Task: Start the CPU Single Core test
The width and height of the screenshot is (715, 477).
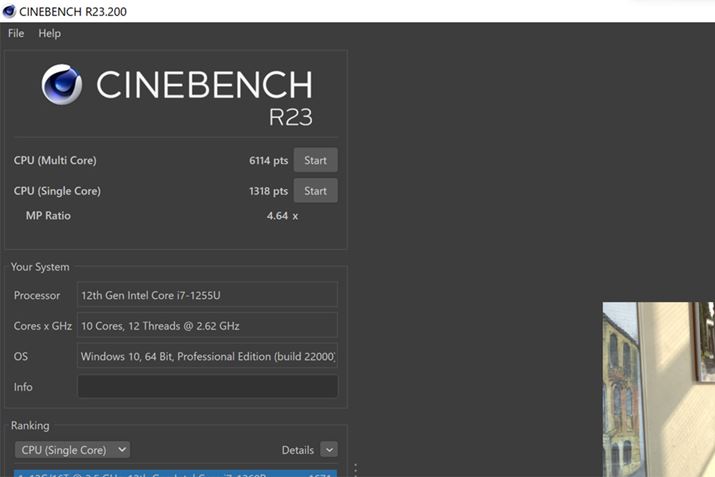Action: coord(316,191)
